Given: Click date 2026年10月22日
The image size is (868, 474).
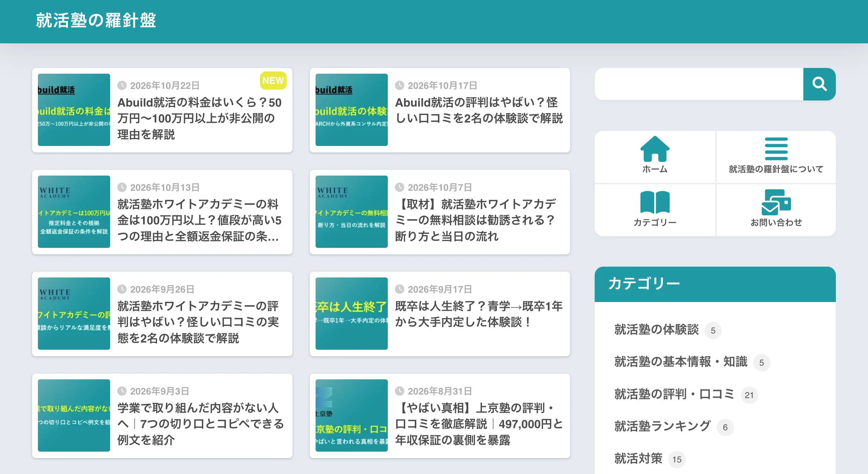Looking at the screenshot, I should (165, 86).
